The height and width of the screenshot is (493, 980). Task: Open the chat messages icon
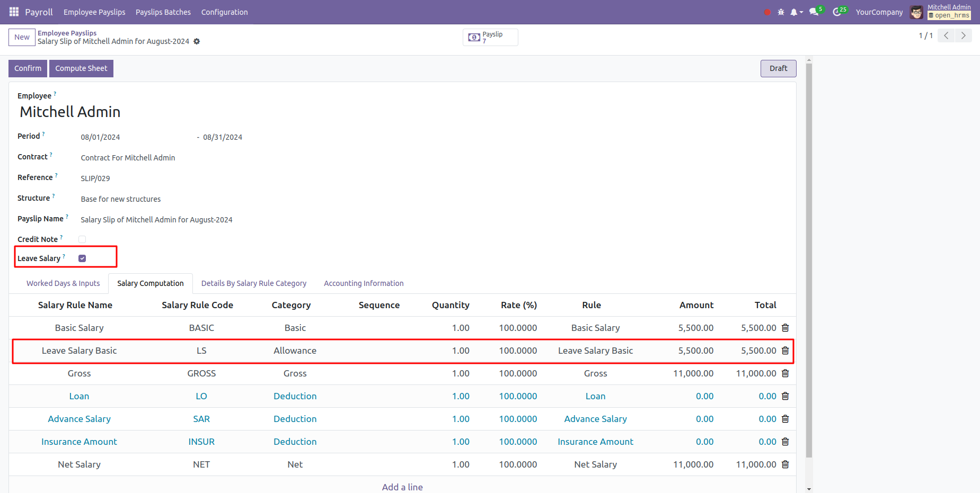click(x=814, y=12)
